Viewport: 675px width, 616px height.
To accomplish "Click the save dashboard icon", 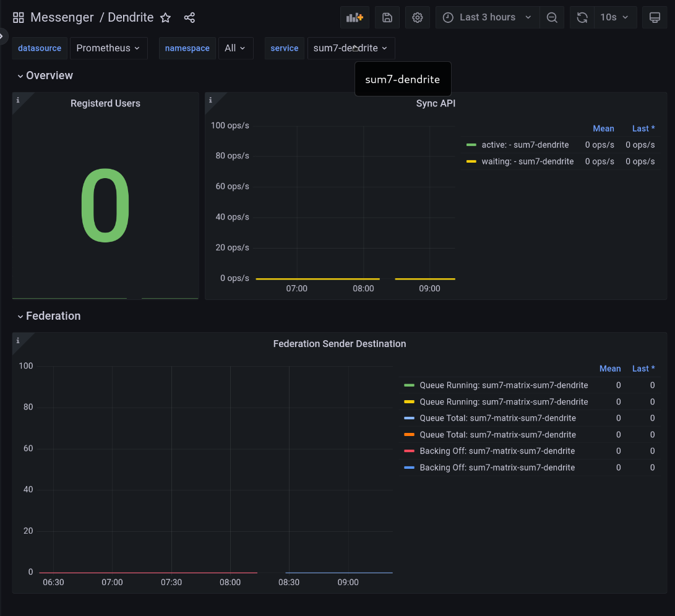I will coord(387,17).
